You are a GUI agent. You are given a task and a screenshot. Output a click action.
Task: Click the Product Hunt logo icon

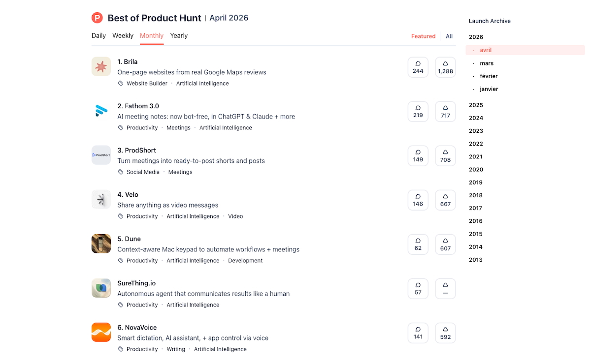pos(97,18)
